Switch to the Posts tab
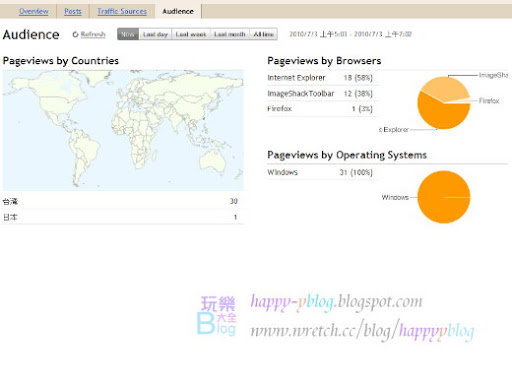This screenshot has width=512, height=384. (73, 11)
